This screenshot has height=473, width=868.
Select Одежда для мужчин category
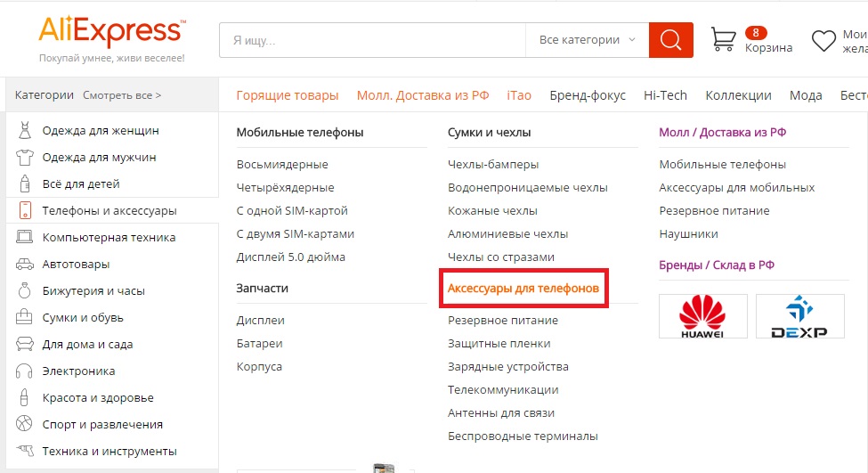coord(99,158)
